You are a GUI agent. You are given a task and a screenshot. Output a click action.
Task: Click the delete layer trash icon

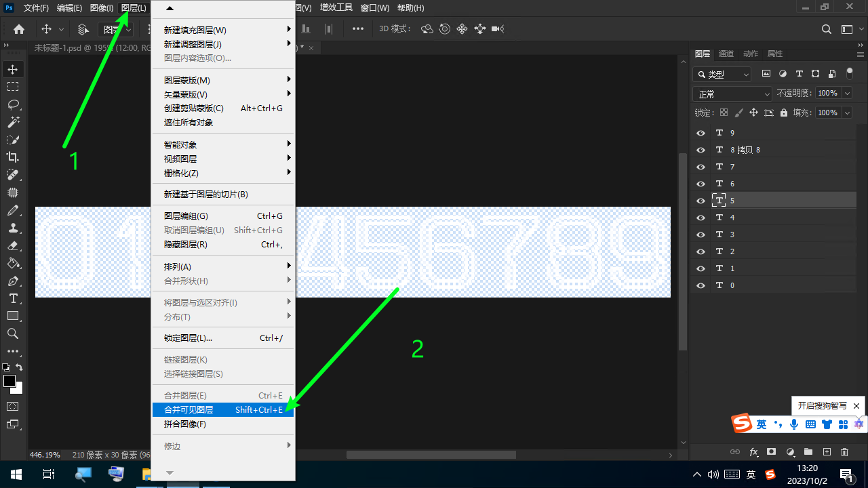click(844, 452)
